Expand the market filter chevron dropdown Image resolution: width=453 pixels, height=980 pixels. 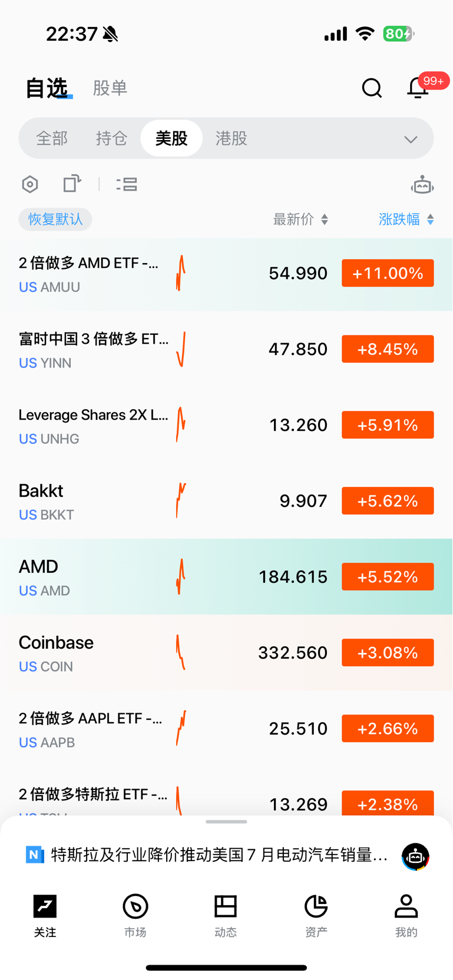coord(411,139)
